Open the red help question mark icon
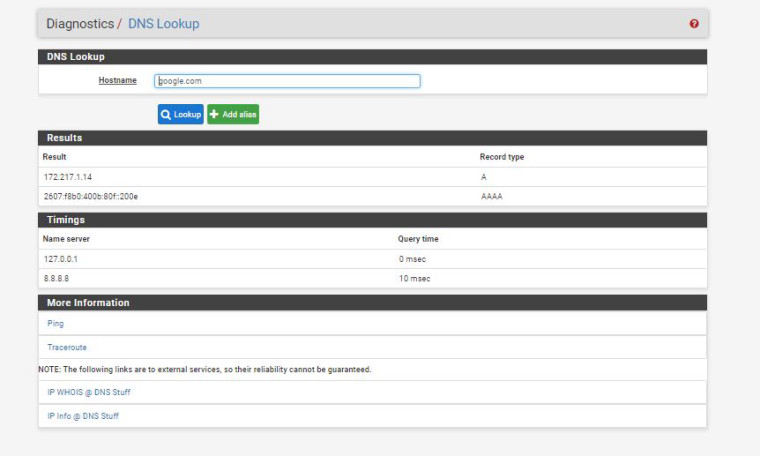 (694, 24)
